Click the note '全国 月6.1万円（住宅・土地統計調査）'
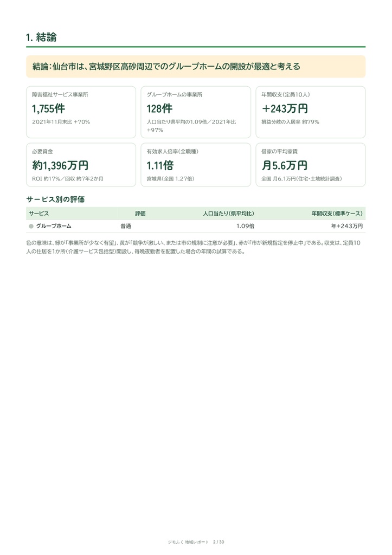 click(301, 179)
